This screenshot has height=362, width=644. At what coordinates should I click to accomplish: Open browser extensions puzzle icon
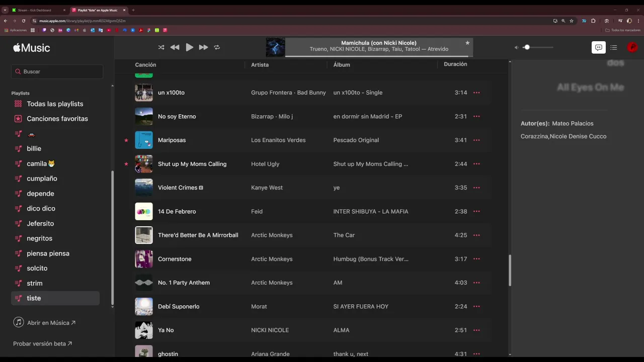[593, 21]
